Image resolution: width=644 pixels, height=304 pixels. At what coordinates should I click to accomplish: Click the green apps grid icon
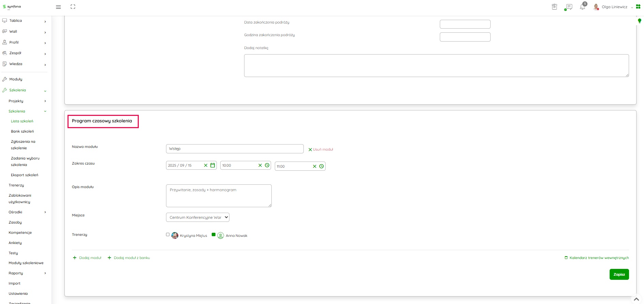(x=638, y=6)
